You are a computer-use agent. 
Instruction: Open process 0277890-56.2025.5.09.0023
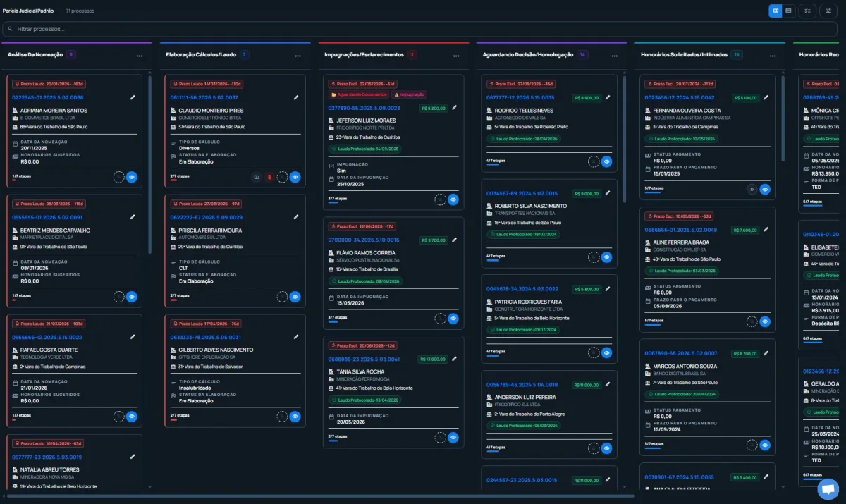coord(364,108)
